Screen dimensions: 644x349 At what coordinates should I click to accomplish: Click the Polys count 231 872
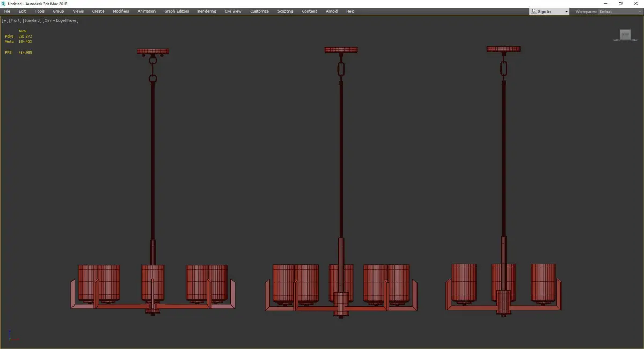25,36
